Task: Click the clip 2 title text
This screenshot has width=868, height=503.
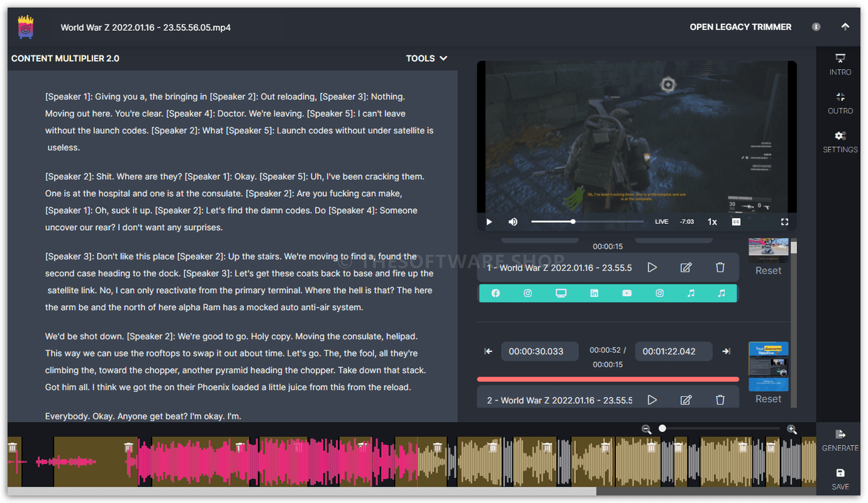Action: pos(559,400)
